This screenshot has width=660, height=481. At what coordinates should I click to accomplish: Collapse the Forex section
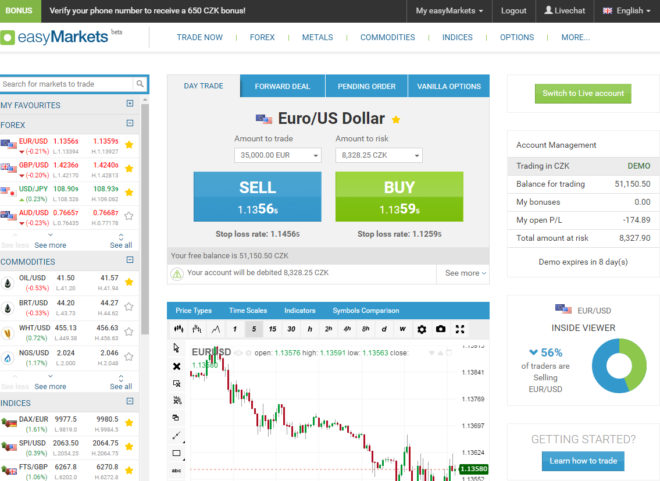click(130, 123)
